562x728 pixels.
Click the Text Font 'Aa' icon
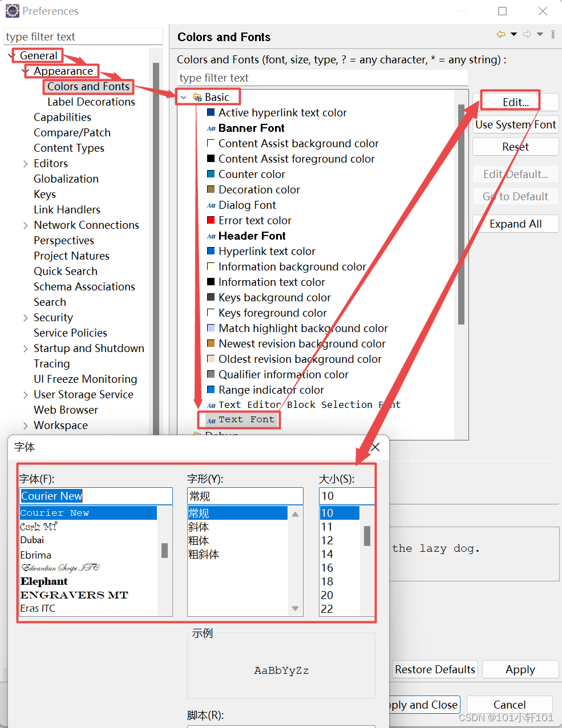(211, 420)
